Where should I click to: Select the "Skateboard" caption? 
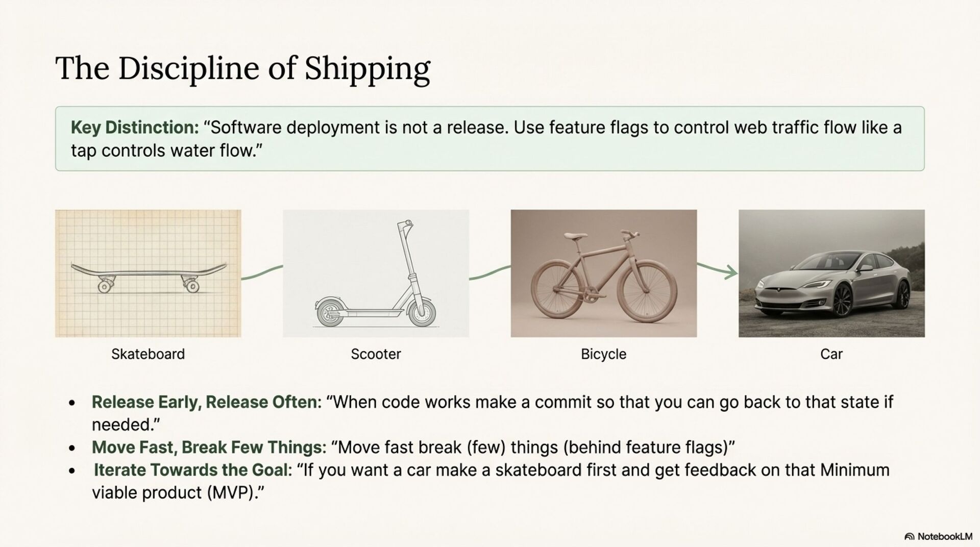coord(148,354)
